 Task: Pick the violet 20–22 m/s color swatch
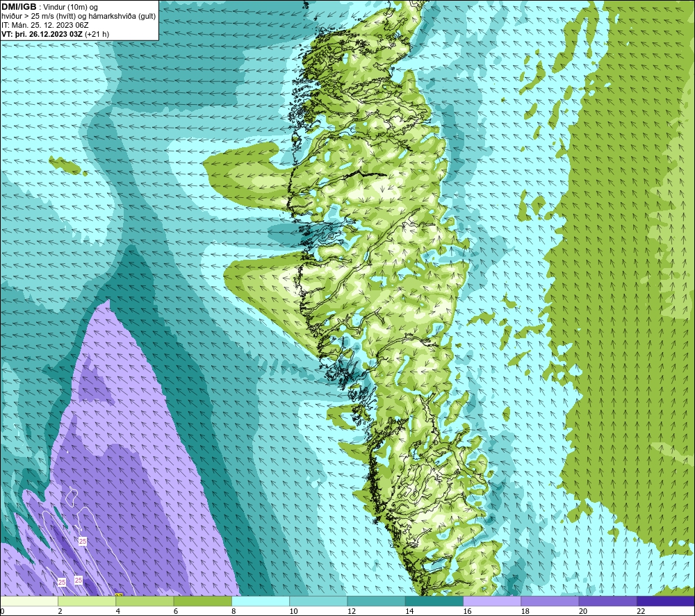[607, 601]
